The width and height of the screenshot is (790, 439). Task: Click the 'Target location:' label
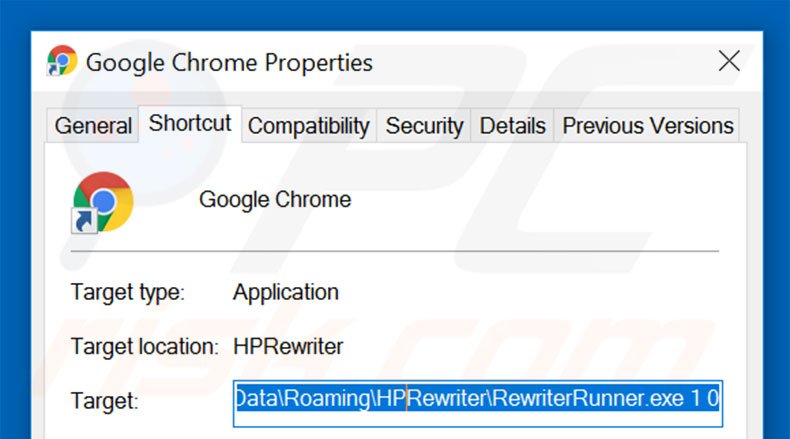tap(145, 347)
